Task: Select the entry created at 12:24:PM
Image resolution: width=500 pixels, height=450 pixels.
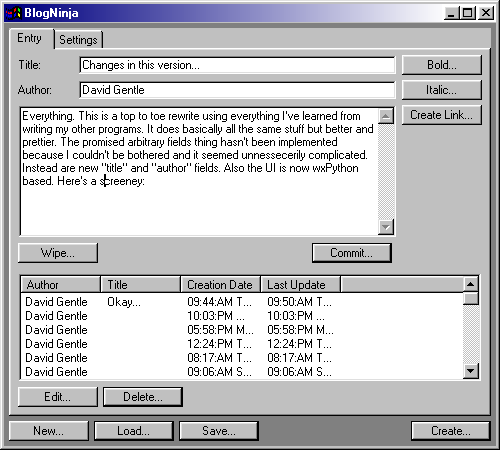Action: (x=242, y=344)
